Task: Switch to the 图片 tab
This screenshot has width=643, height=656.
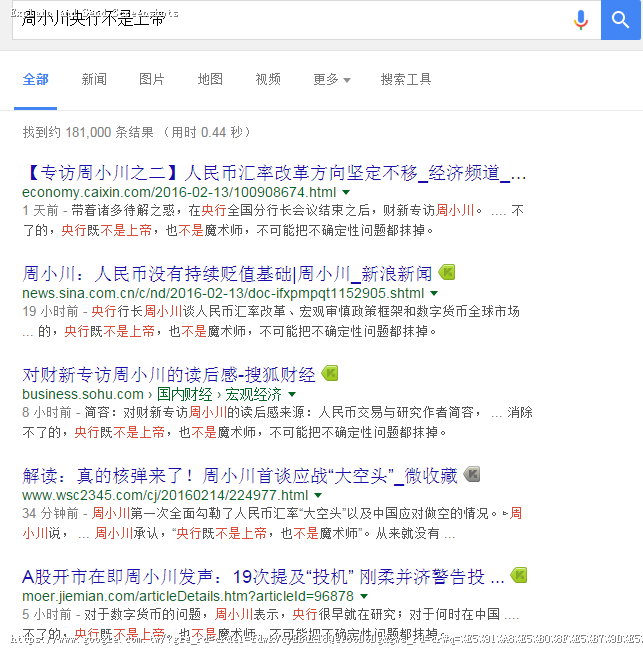Action: tap(152, 79)
